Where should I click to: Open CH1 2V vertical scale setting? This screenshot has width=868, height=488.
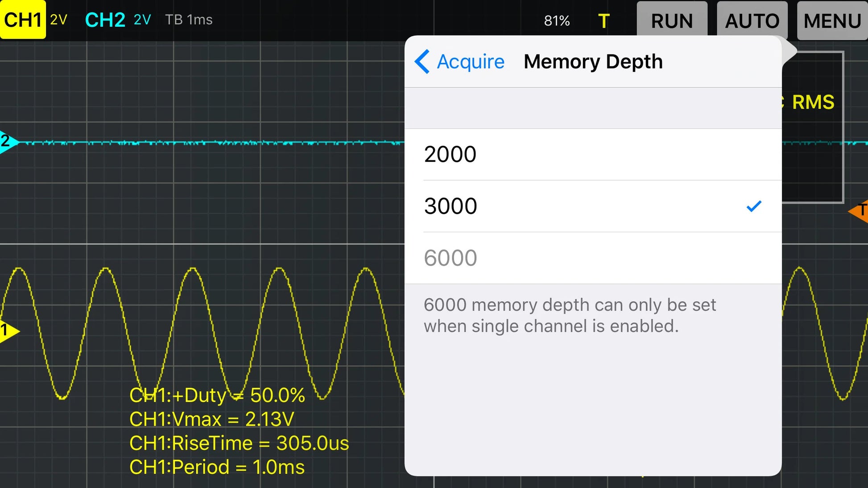58,20
